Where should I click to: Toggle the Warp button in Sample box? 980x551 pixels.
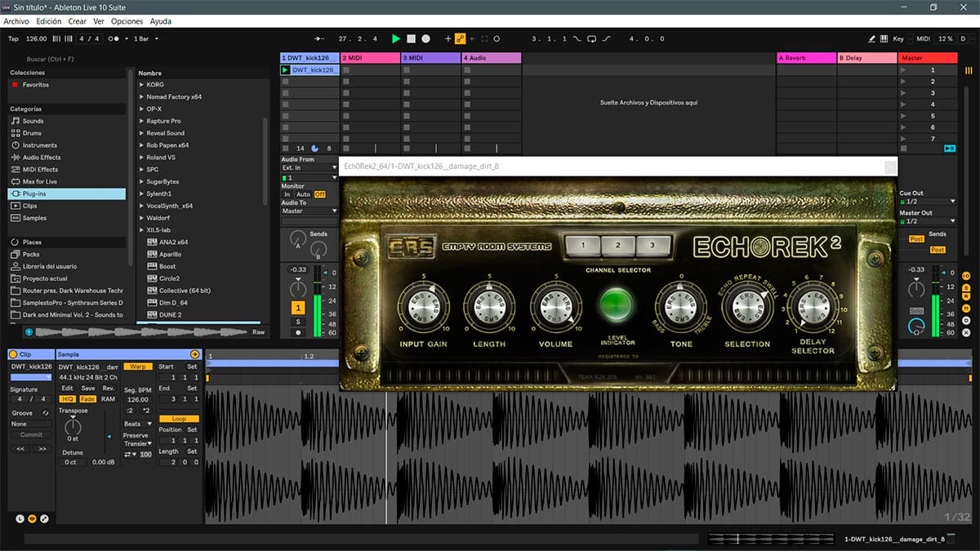[138, 367]
